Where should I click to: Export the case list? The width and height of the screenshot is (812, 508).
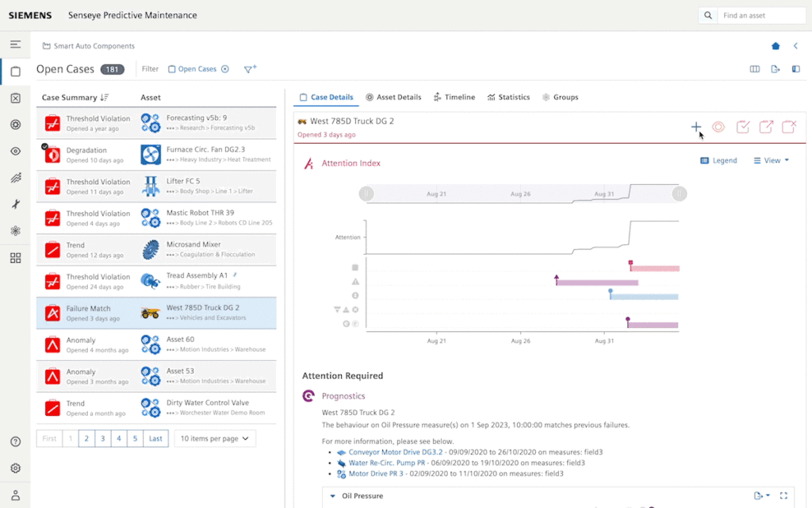776,69
